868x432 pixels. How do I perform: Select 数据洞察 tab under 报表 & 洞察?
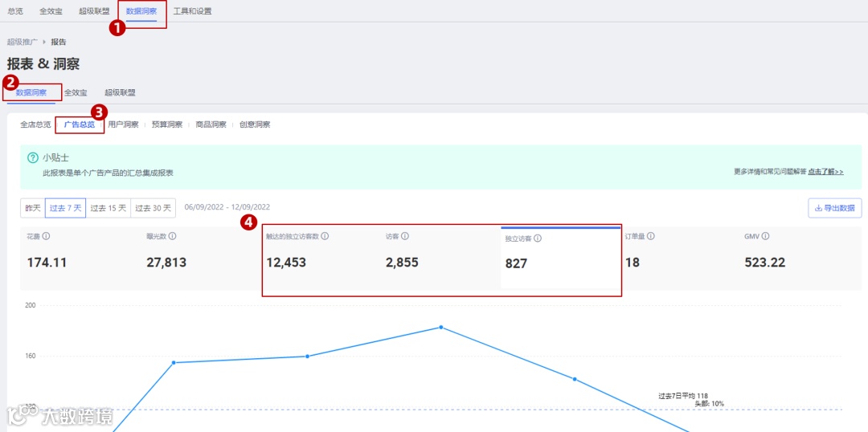31,92
